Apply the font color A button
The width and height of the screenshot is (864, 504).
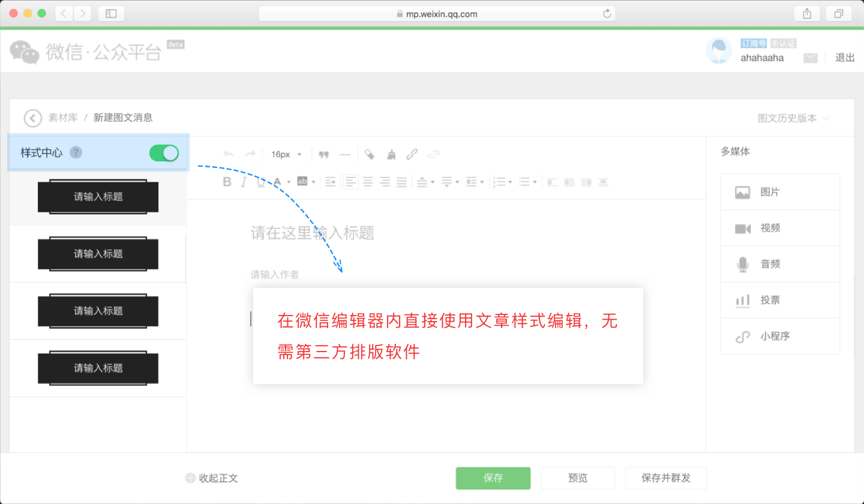click(x=277, y=182)
